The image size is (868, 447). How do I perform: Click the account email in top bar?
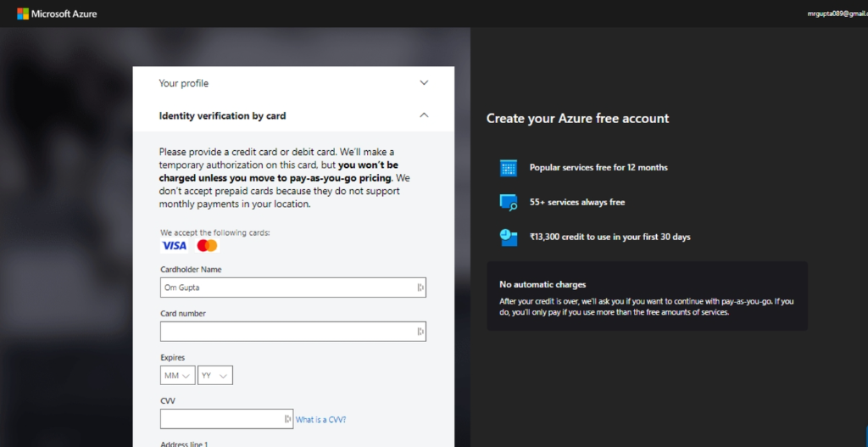pos(837,14)
